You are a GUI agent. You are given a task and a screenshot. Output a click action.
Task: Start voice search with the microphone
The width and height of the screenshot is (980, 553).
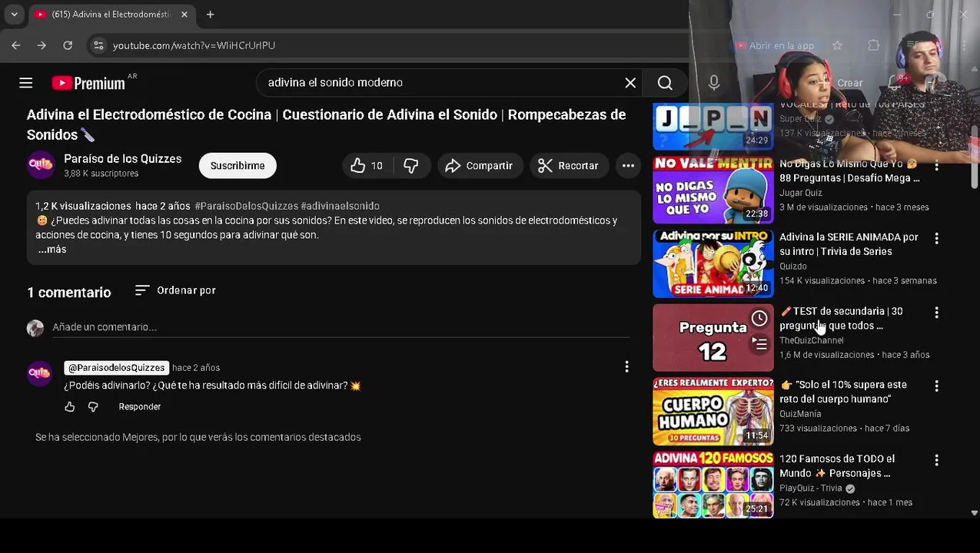pyautogui.click(x=714, y=83)
